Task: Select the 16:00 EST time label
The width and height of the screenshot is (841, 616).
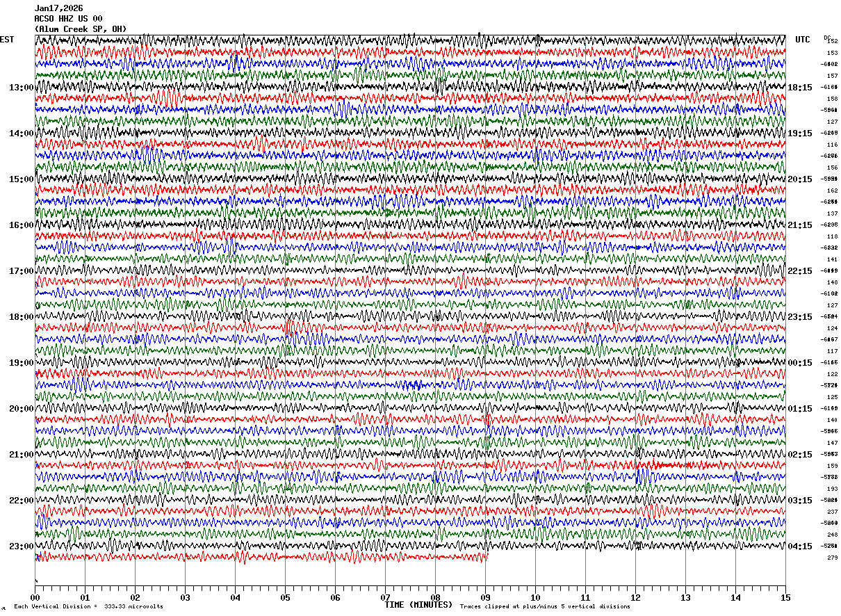Action: (x=21, y=225)
